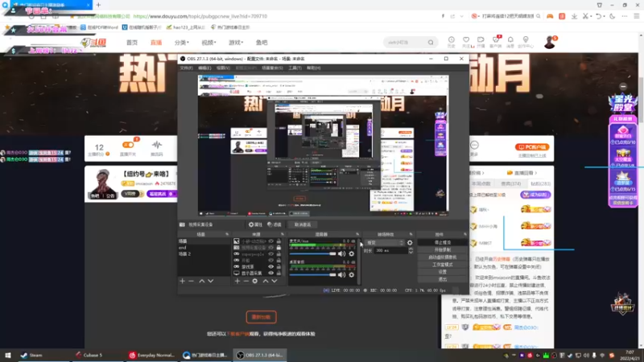644x362 pixels.
Task: Open Douyu 消息 notifications bell
Action: click(510, 42)
